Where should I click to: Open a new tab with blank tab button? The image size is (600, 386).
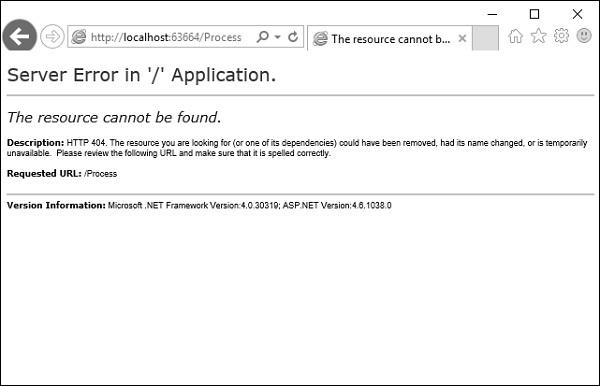coord(485,38)
